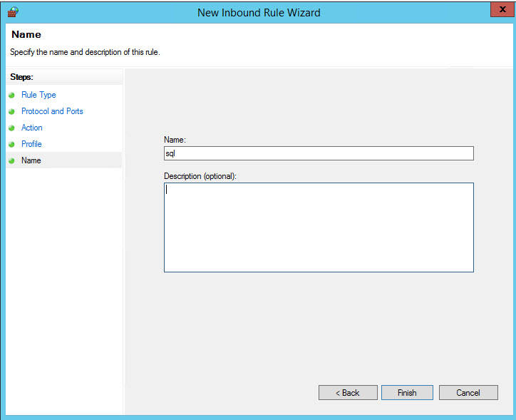Click the firewall icon in title bar

(12, 11)
